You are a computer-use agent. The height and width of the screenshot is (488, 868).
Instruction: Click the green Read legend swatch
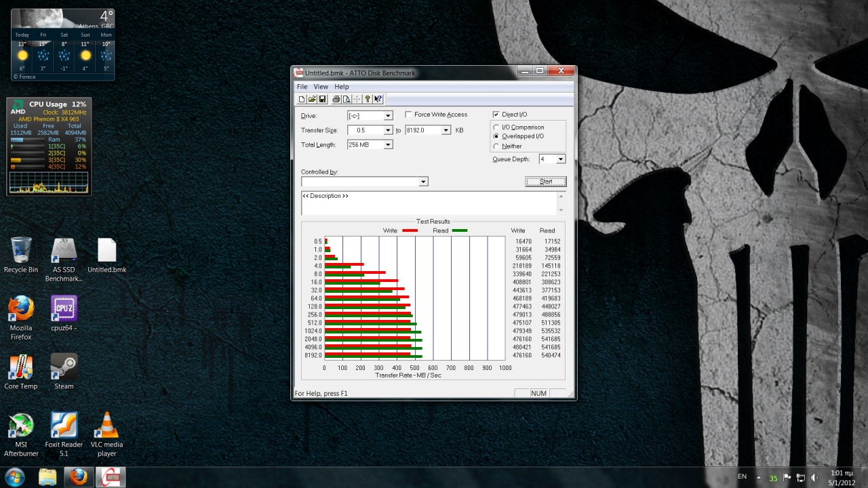tap(460, 230)
